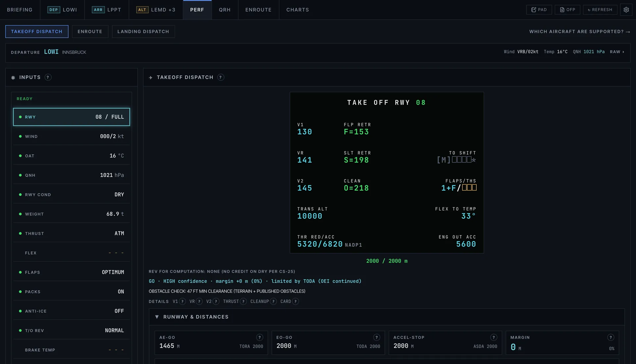Change RWY COND from DRY
This screenshot has height=364, width=636.
pyautogui.click(x=72, y=195)
